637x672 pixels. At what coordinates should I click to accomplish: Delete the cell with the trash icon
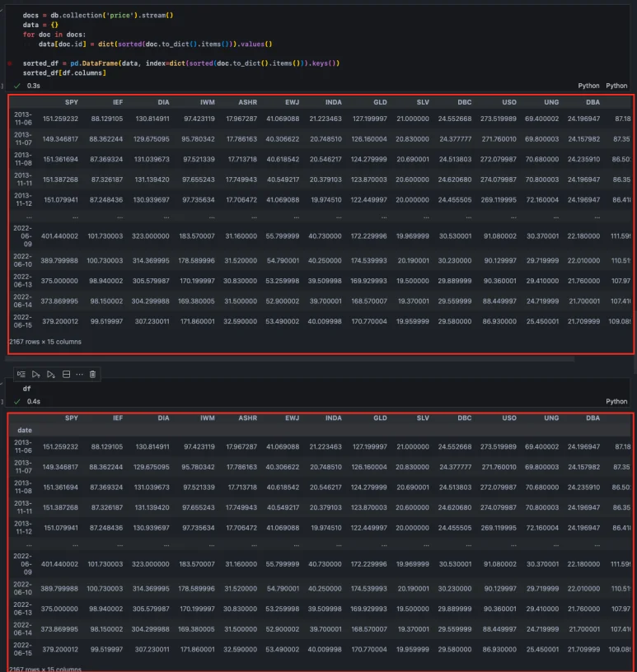click(x=93, y=374)
